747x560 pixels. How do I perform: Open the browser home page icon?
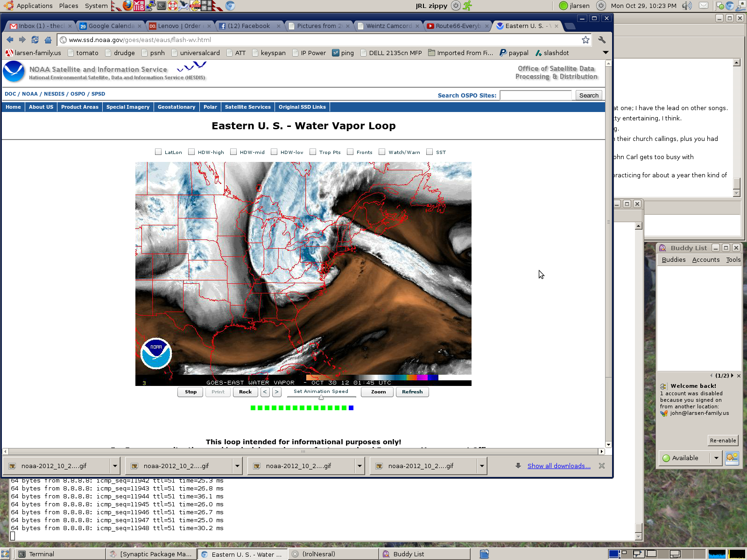[x=48, y=40]
